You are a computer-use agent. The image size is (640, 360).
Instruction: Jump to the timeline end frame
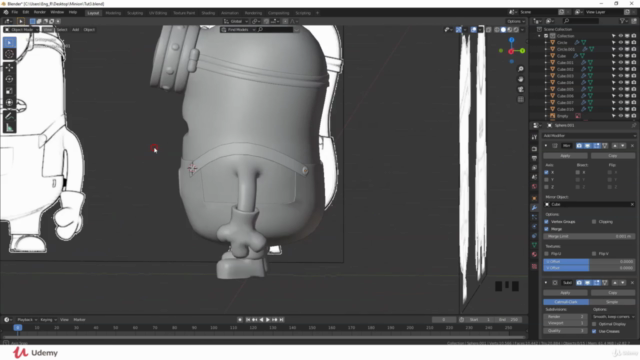pyautogui.click(x=281, y=320)
